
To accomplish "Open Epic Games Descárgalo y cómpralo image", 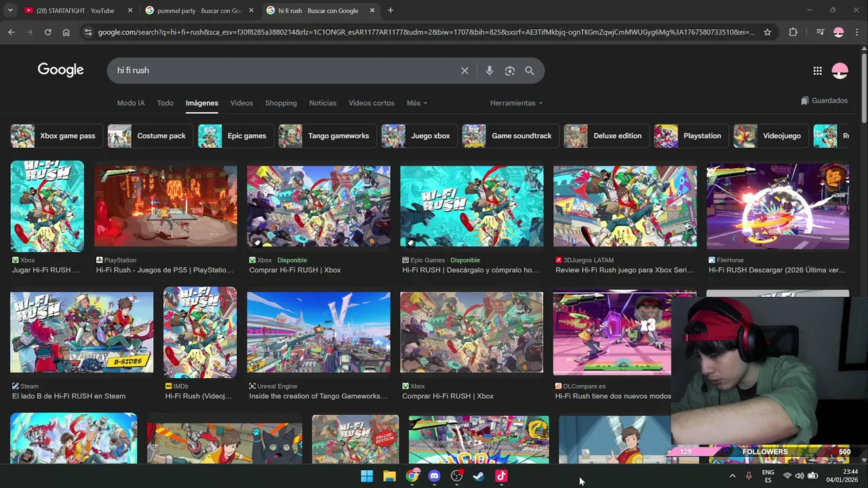I will 471,206.
